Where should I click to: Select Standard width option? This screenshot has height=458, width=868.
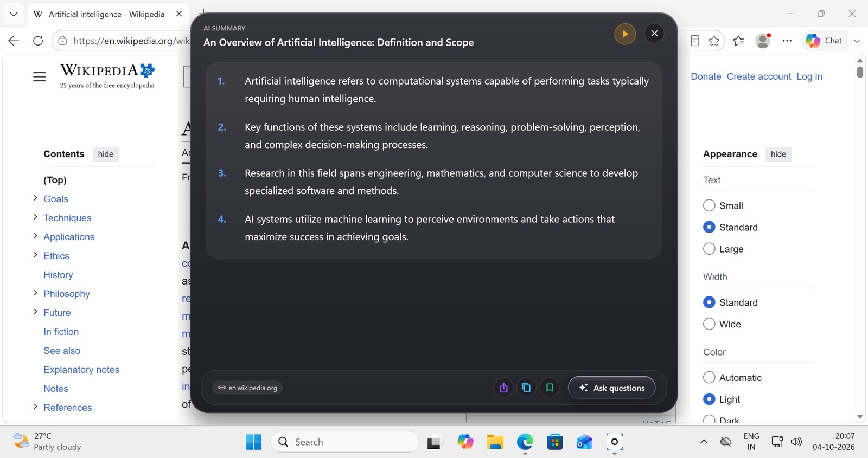pyautogui.click(x=709, y=302)
